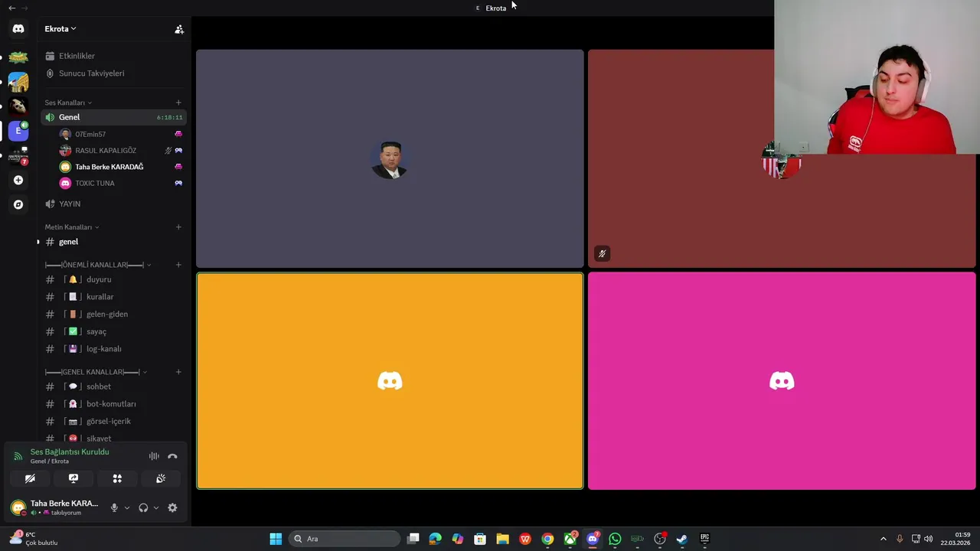Add channel to ÖNEMLİ KANALLAR with plus
Image resolution: width=980 pixels, height=551 pixels.
[178, 265]
